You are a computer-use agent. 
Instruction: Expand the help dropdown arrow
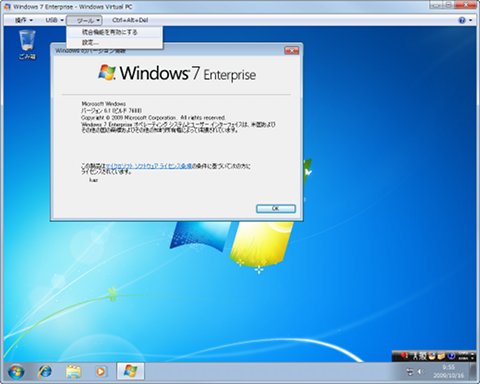(470, 20)
